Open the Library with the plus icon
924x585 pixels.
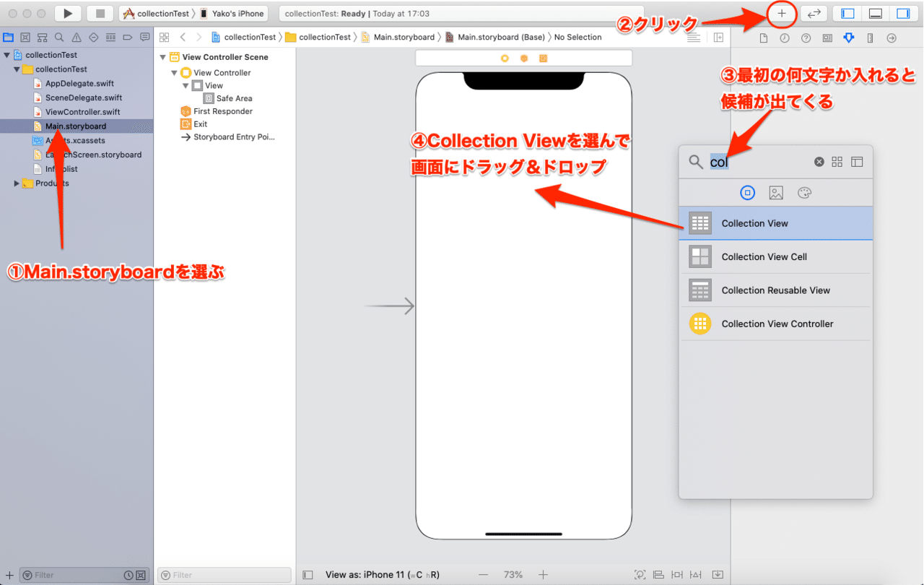[782, 13]
